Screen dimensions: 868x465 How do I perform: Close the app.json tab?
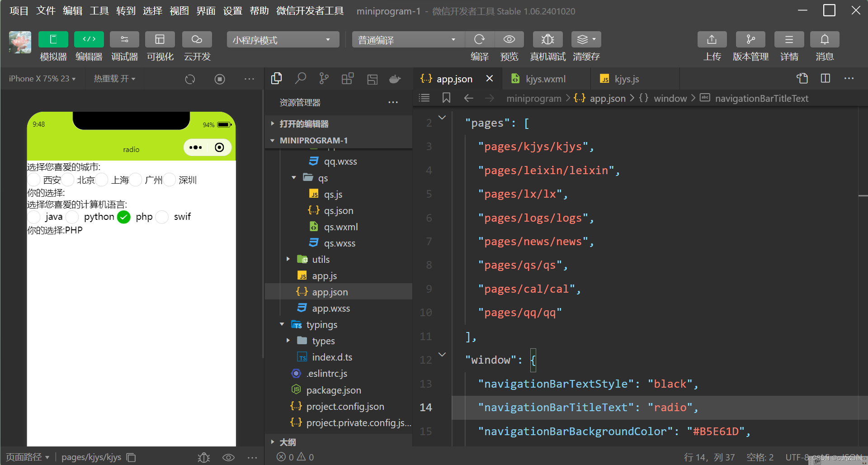point(489,79)
